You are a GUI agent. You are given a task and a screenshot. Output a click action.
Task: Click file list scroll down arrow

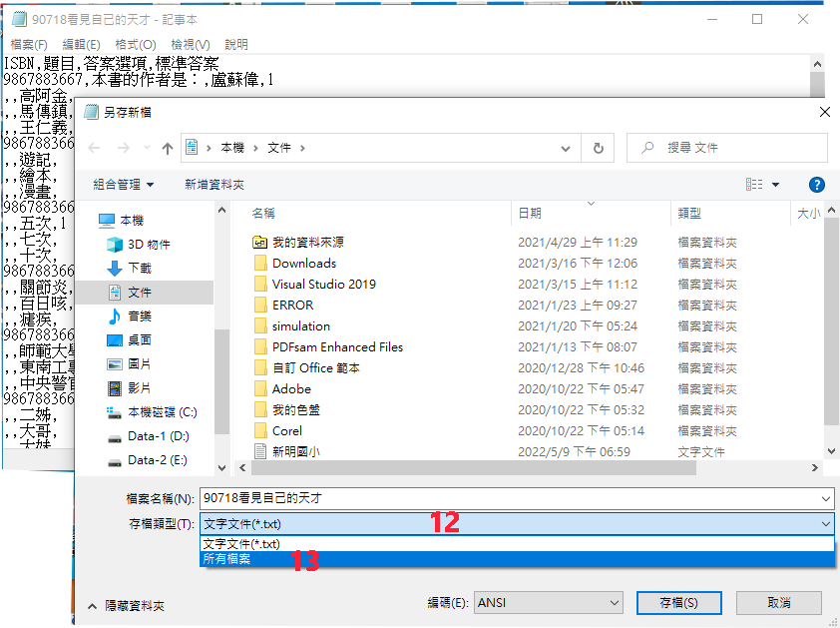831,451
